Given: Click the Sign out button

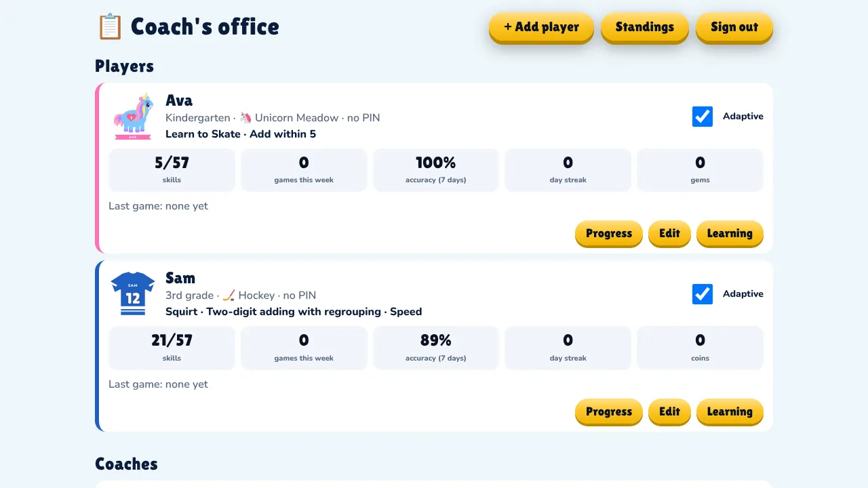Looking at the screenshot, I should click(734, 27).
